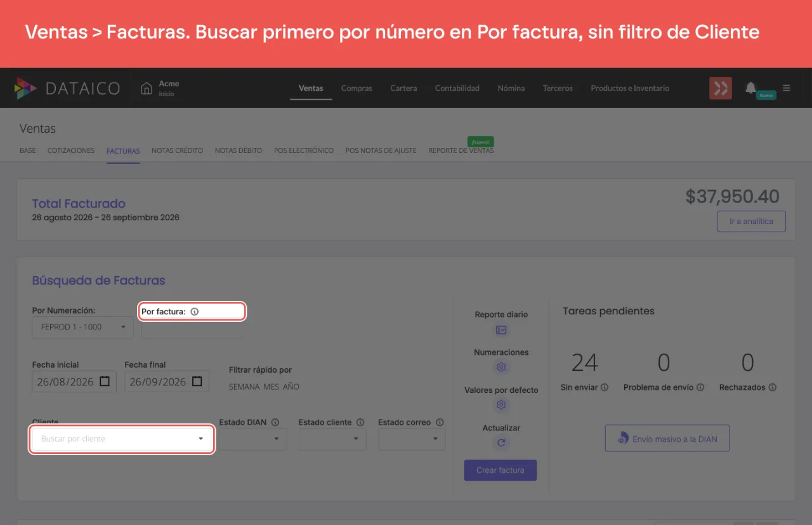Open Productos e Inventario menu
The width and height of the screenshot is (812, 525).
(x=630, y=88)
